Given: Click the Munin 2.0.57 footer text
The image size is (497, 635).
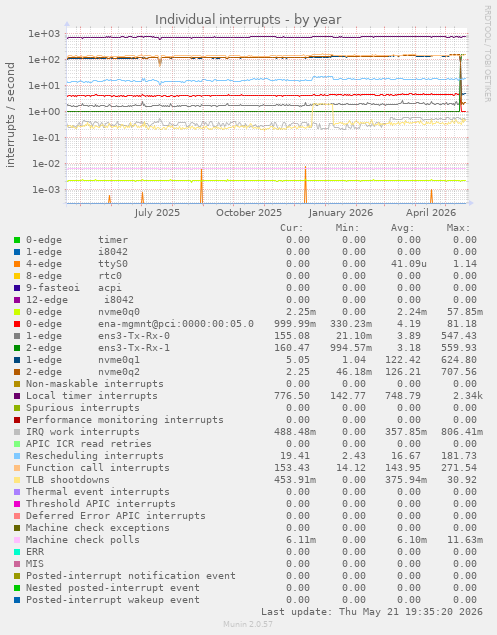Looking at the screenshot, I should point(248,624).
